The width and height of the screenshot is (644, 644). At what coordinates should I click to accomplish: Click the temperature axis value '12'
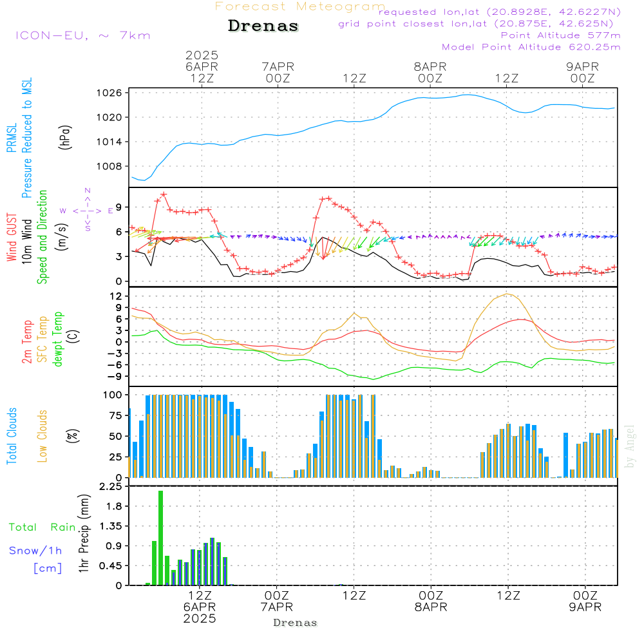[116, 296]
